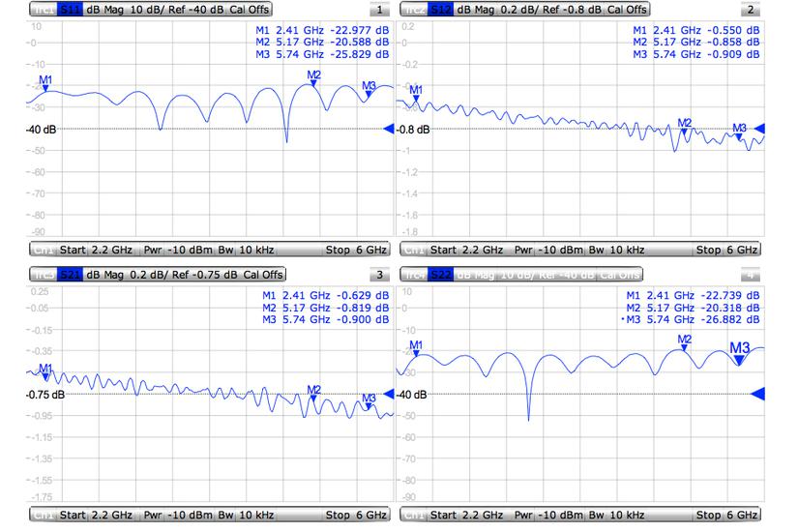
Task: Click readout 'M2 5.17 GHz -20.318 dB'
Action: [693, 308]
